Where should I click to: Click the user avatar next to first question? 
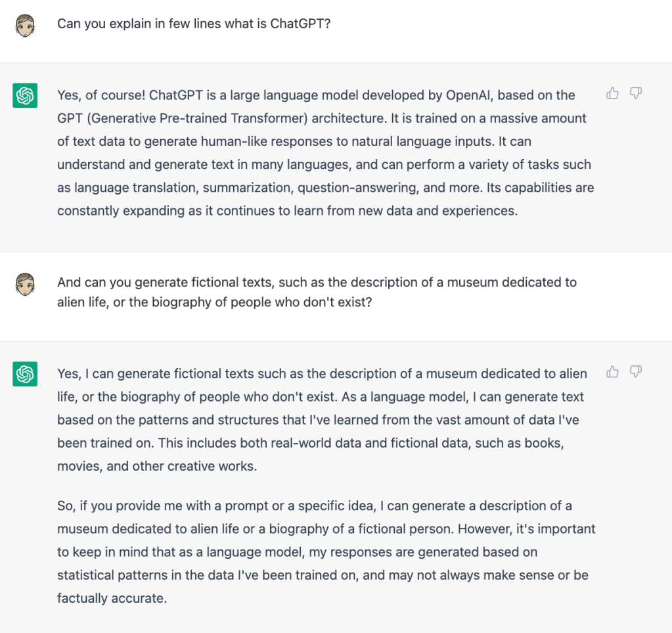pyautogui.click(x=25, y=25)
